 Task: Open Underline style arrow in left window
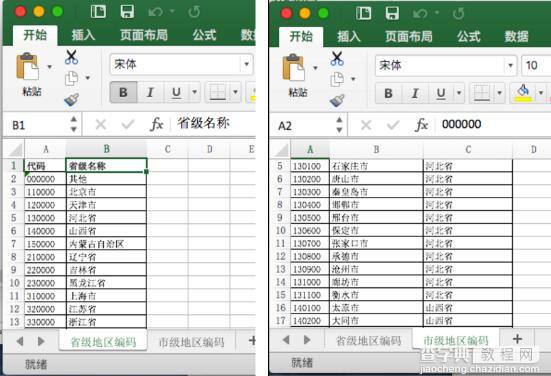195,92
